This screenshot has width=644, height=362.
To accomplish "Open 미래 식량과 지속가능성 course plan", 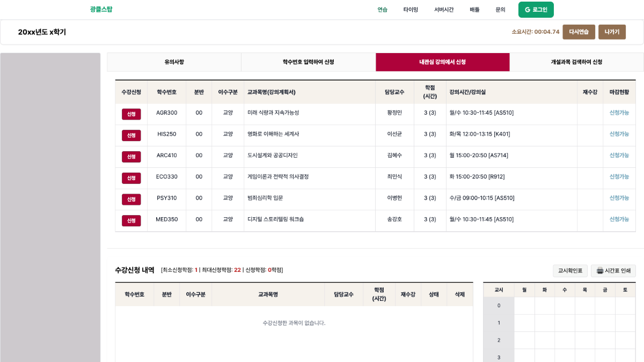I will [x=273, y=113].
